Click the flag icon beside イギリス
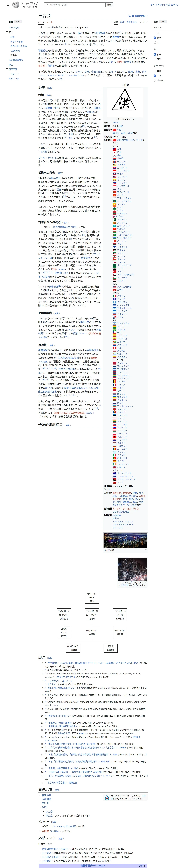The height and width of the screenshot is (868, 186). tap(114, 467)
